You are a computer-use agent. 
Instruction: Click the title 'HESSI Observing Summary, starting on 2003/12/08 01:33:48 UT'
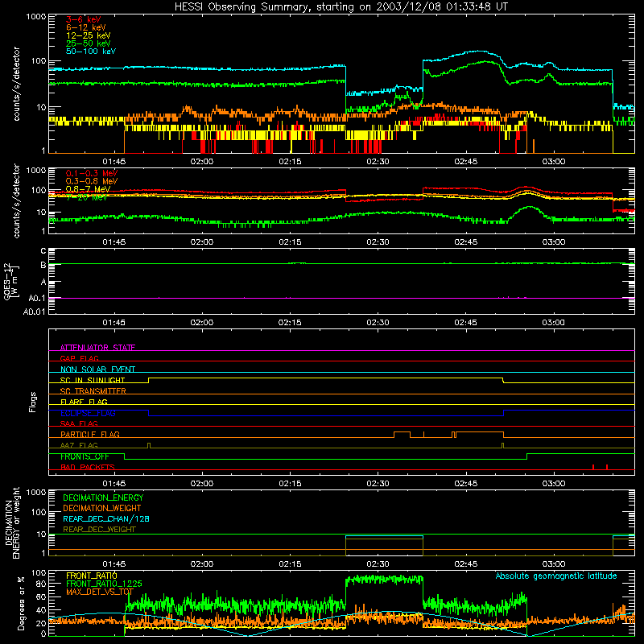[341, 7]
